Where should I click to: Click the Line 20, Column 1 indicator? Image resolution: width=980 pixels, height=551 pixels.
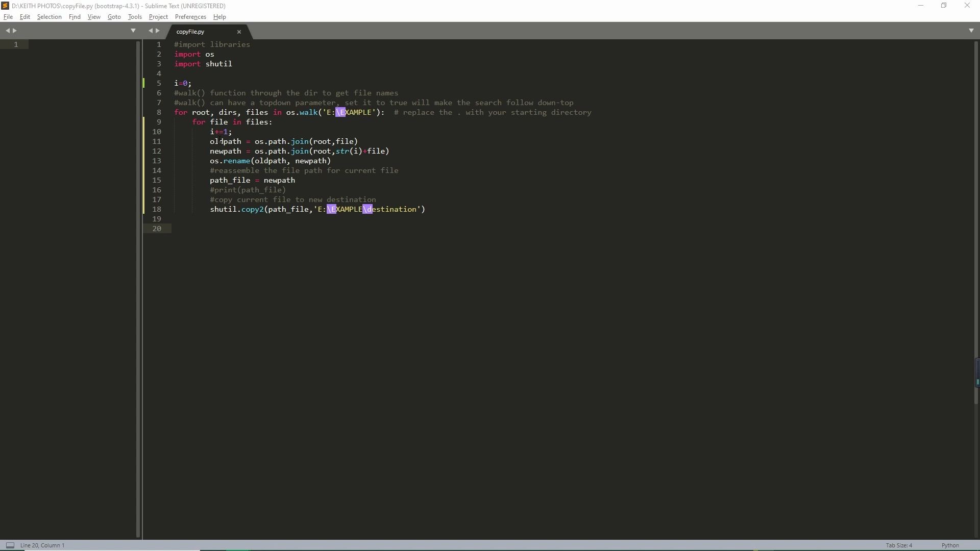click(x=42, y=545)
